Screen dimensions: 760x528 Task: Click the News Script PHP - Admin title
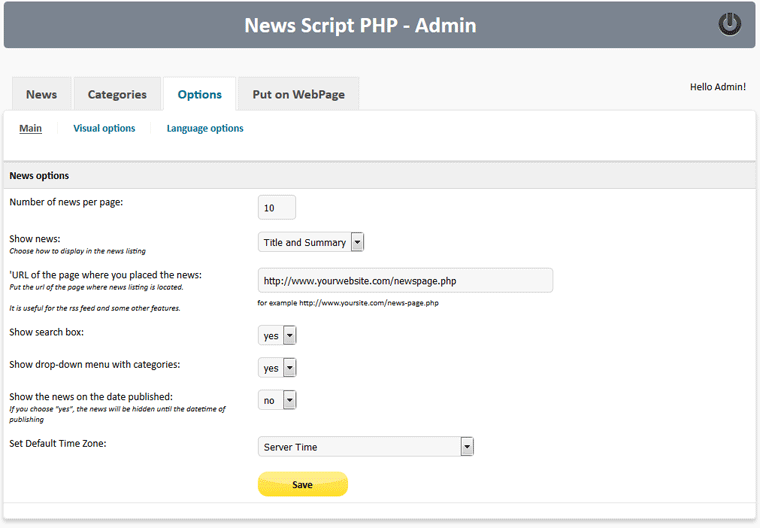pos(360,25)
